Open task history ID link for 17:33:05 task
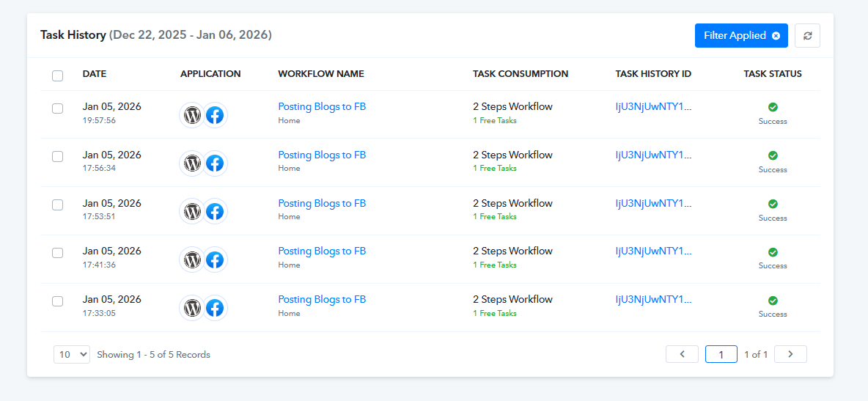 653,299
